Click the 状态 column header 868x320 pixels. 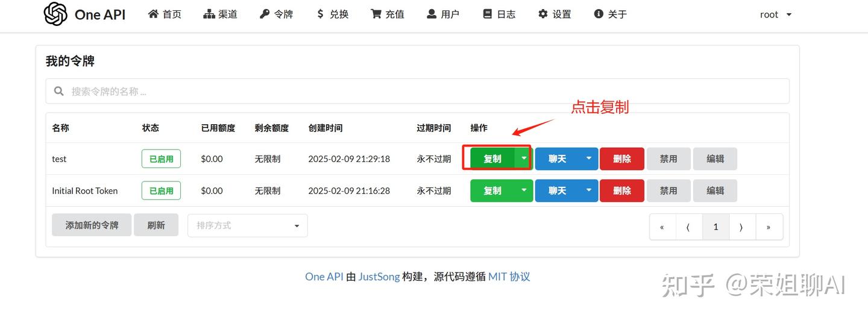click(151, 128)
